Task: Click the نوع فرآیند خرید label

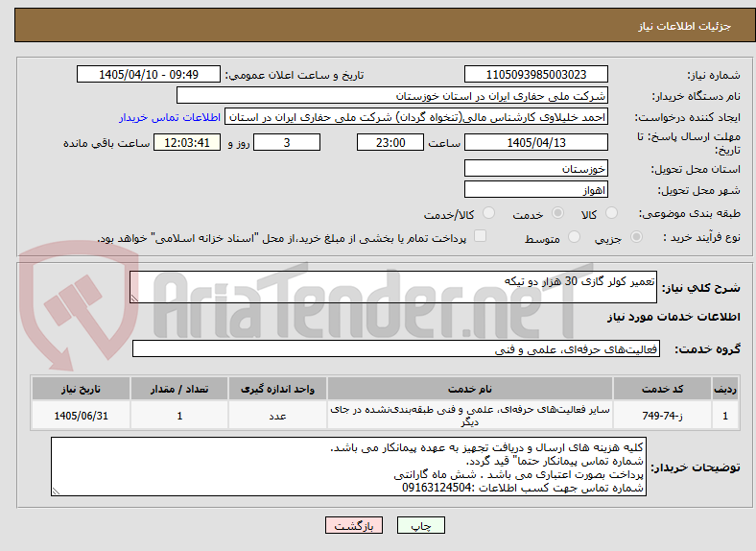Action: (x=701, y=237)
